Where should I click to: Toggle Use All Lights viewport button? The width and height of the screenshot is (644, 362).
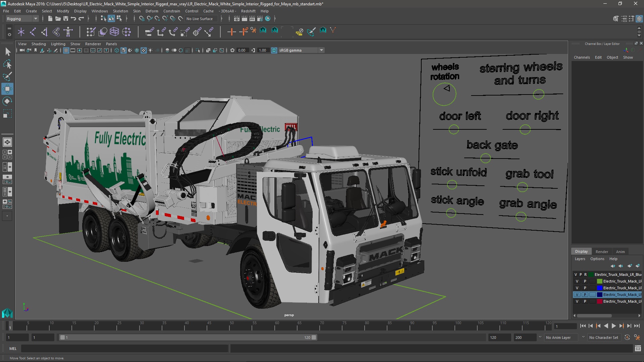[x=150, y=50]
